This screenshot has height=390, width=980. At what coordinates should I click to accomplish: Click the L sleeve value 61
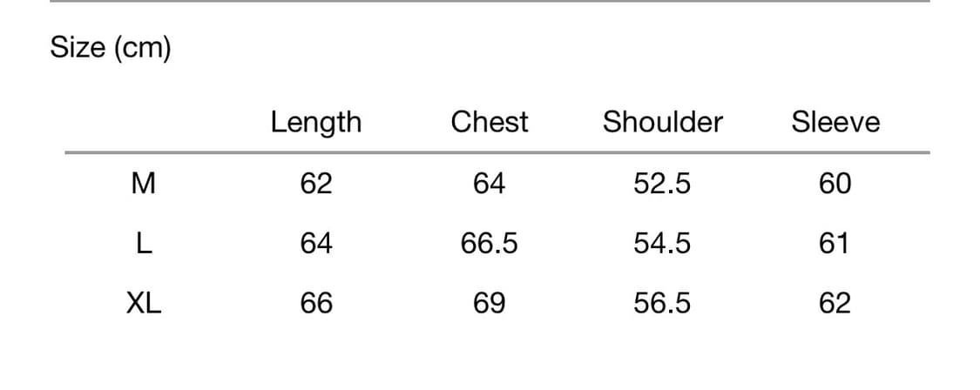pyautogui.click(x=835, y=244)
